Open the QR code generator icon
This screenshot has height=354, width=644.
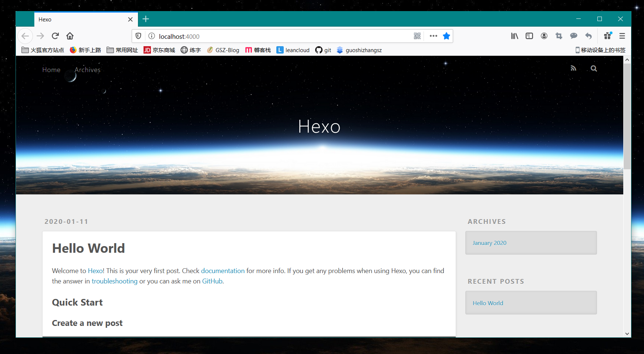pos(417,36)
